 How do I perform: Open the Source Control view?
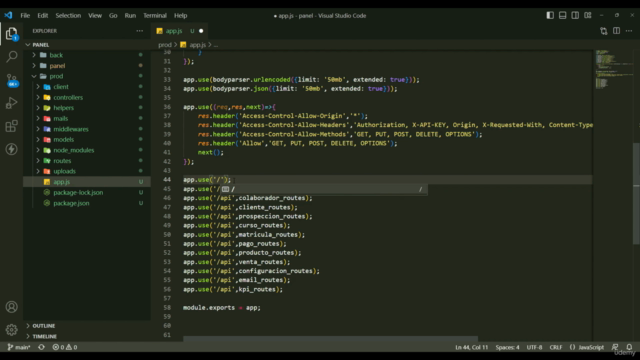click(x=11, y=80)
